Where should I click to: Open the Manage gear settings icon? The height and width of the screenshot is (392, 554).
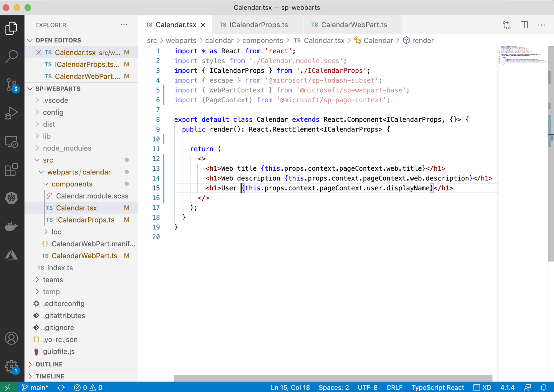pos(12,366)
